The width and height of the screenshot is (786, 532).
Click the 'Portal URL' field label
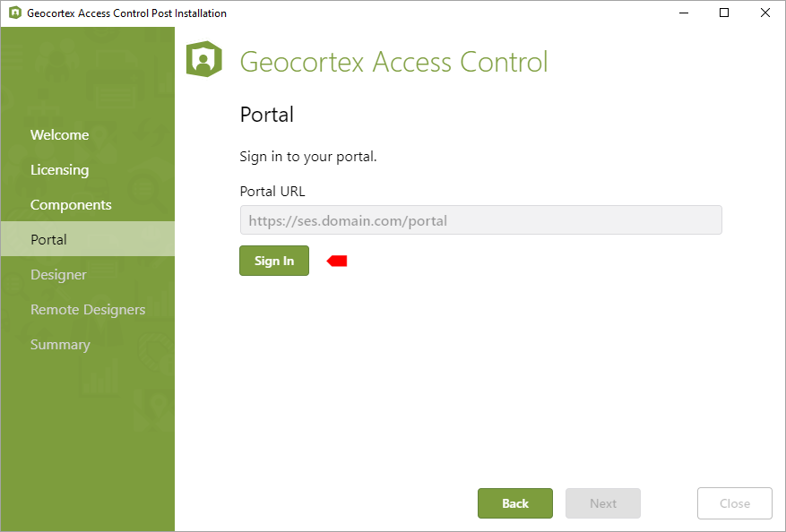pyautogui.click(x=272, y=192)
